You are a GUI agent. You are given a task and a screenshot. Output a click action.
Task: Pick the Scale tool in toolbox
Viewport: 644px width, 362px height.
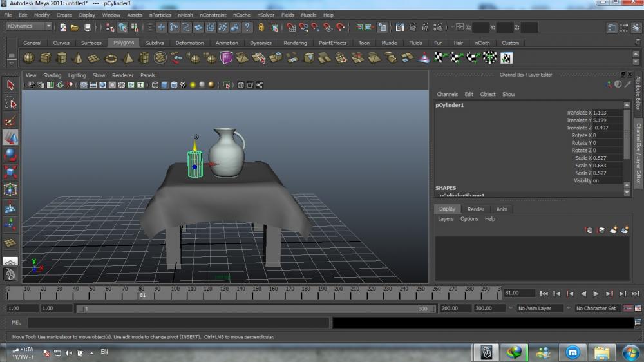coord(10,172)
